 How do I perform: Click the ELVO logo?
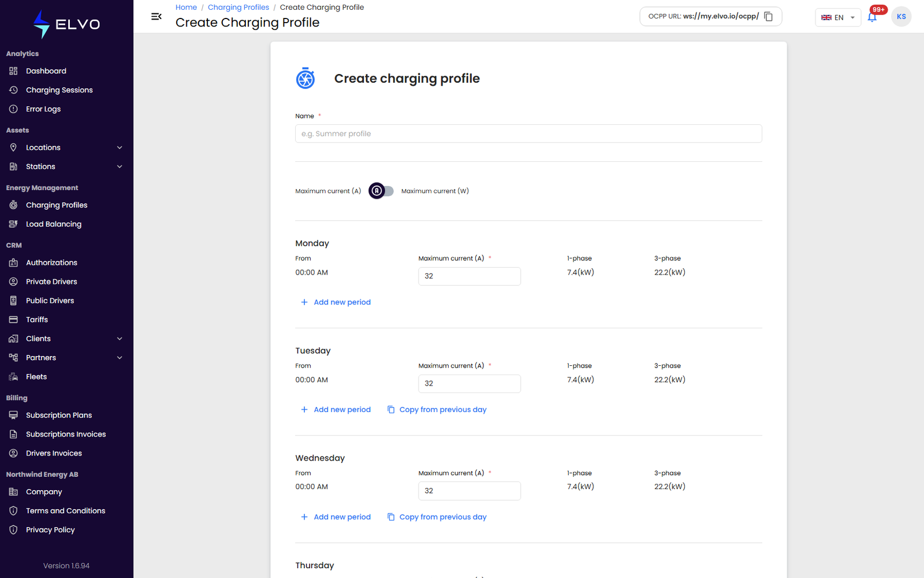tap(66, 24)
